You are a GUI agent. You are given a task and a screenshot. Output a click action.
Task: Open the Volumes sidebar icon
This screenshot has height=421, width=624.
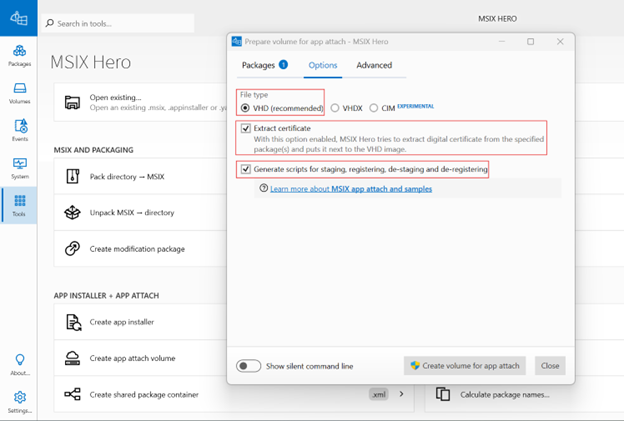click(x=19, y=90)
